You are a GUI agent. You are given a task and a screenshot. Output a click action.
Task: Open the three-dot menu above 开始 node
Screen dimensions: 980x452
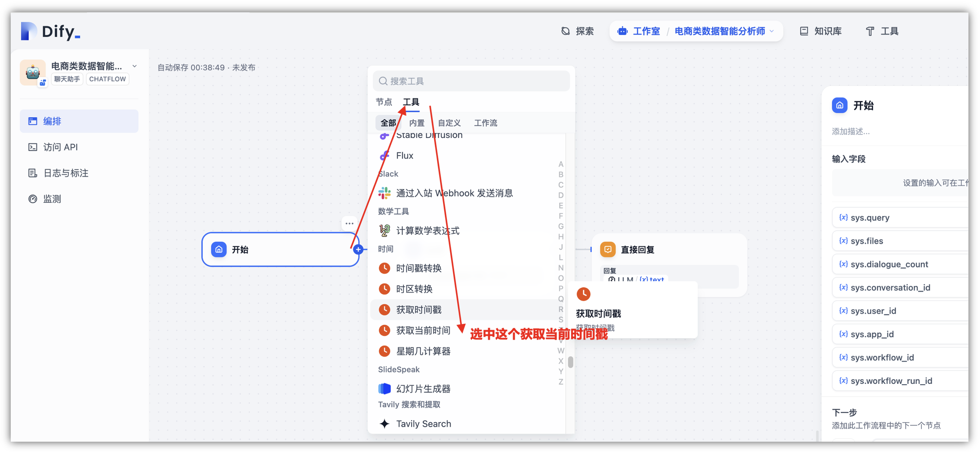point(349,224)
